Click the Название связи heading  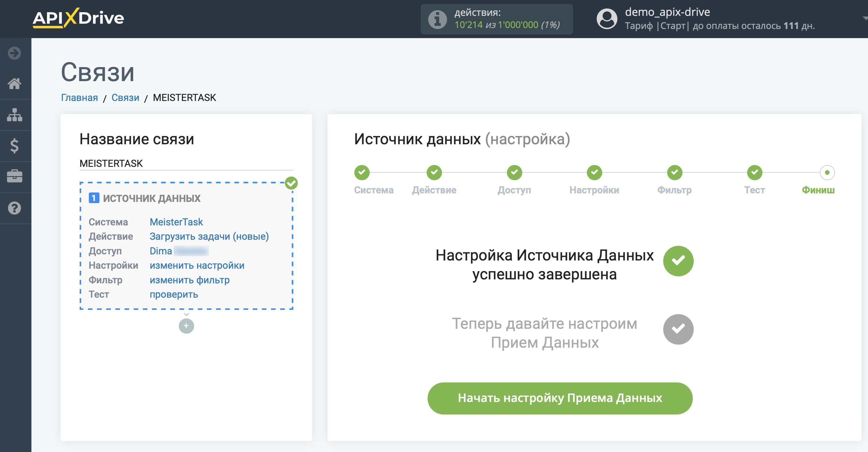pyautogui.click(x=136, y=139)
